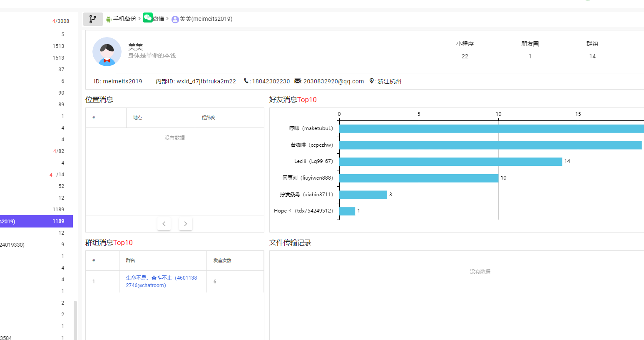Click the 哼唧 (maketubuL) chart bar
Viewport: 644px width, 340px height.
(x=492, y=128)
